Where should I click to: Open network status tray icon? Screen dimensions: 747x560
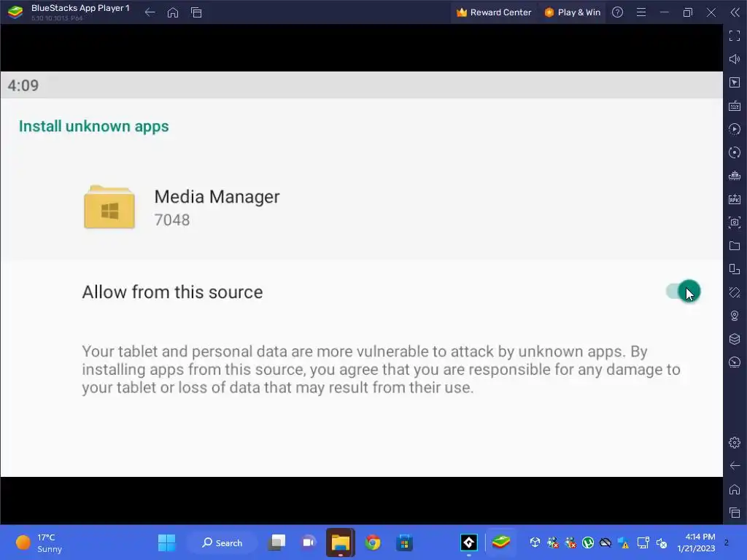coord(643,542)
